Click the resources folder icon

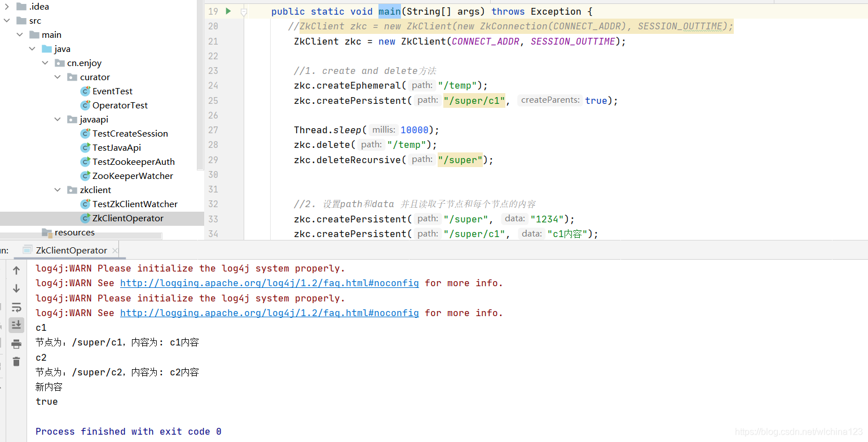click(47, 232)
